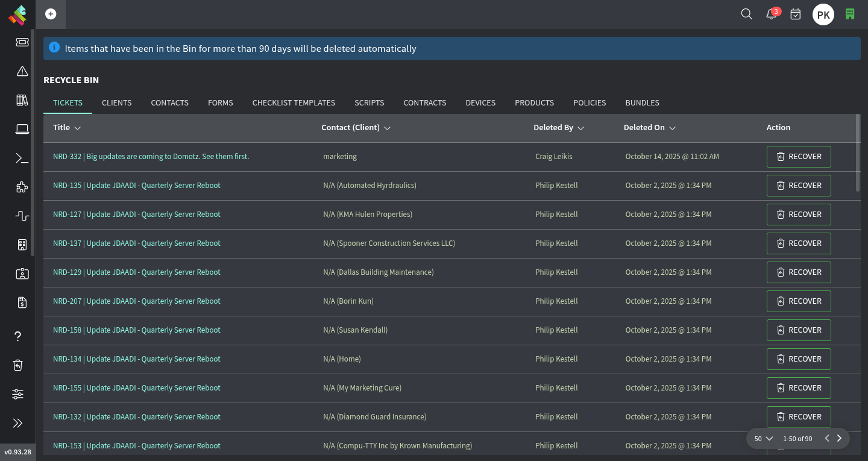Screen dimensions: 868x461
Task: Click the plus add-new icon
Action: 51,14
